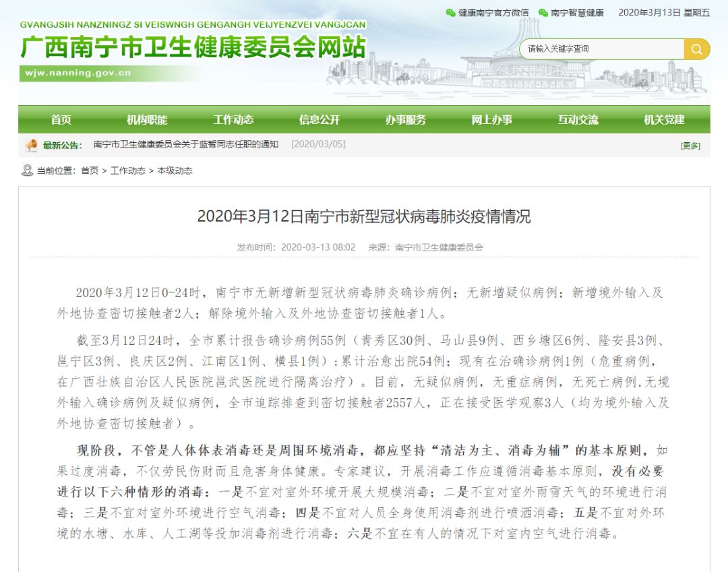This screenshot has width=728, height=572.
Task: Go to 工作动态 in navigation bar
Action: 233,120
